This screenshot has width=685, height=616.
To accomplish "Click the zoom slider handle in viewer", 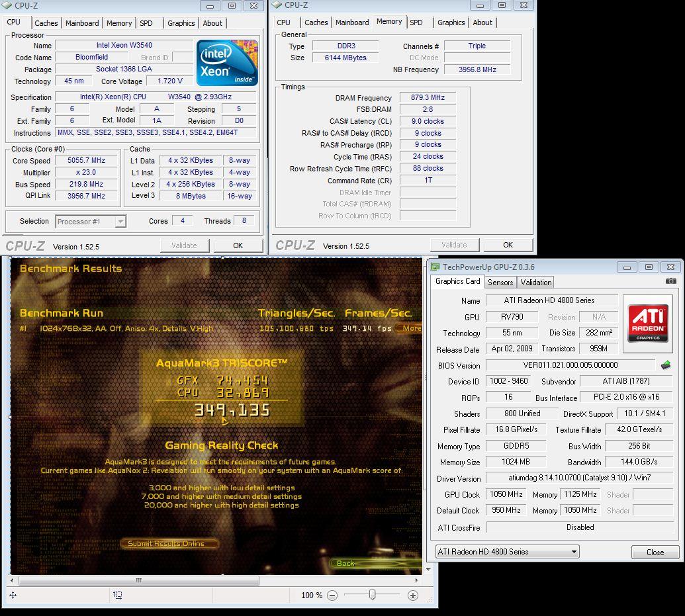I will click(x=372, y=595).
